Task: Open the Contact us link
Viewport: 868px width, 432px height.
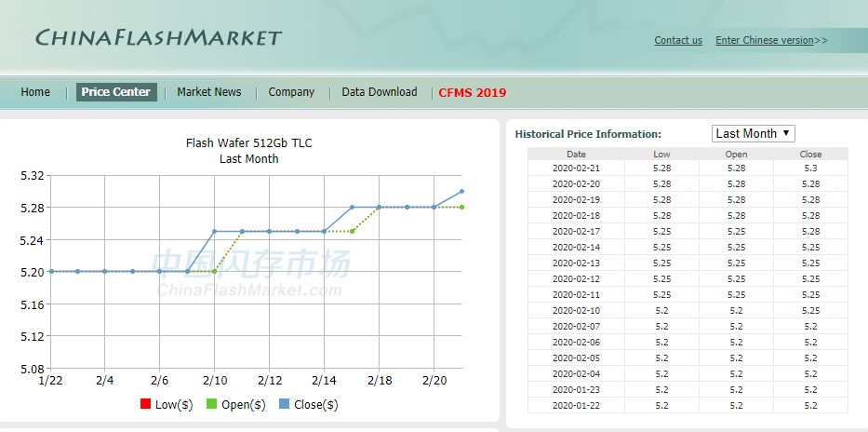Action: coord(678,40)
